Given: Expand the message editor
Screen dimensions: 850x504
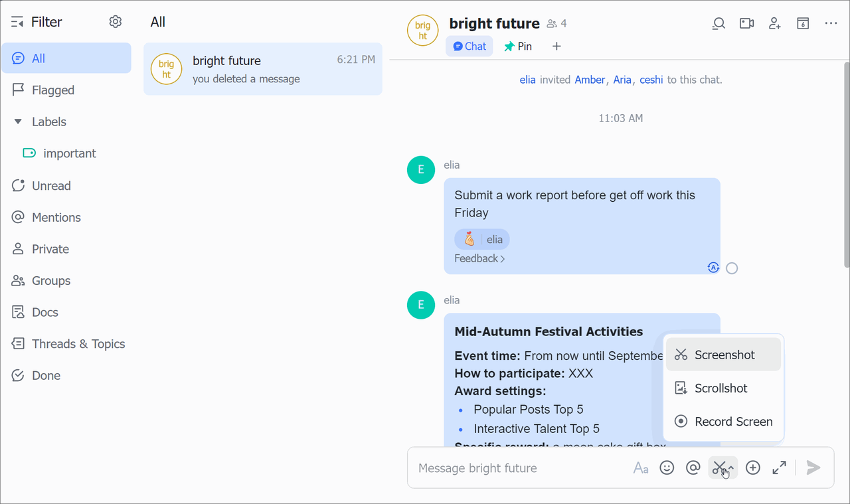Looking at the screenshot, I should tap(780, 468).
